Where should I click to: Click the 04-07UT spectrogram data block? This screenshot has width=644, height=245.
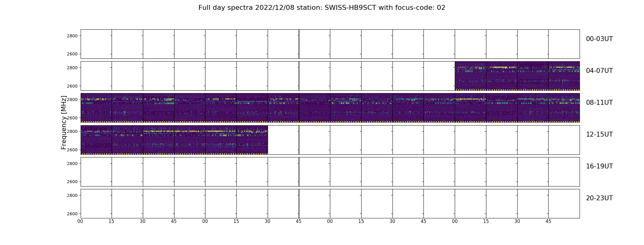click(517, 76)
